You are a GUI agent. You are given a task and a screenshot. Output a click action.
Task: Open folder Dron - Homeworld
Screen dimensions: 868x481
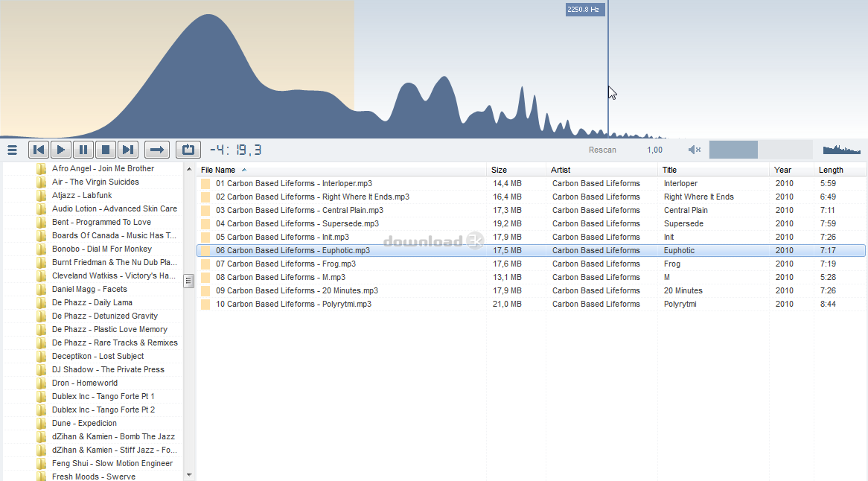pos(85,383)
